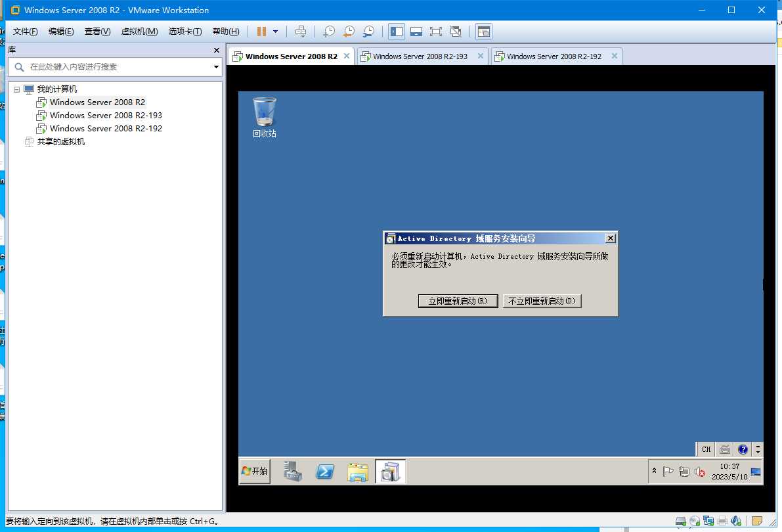Viewport: 782px width, 532px height.
Task: Select 共享的虚拟机 in the library tree
Action: [x=61, y=142]
